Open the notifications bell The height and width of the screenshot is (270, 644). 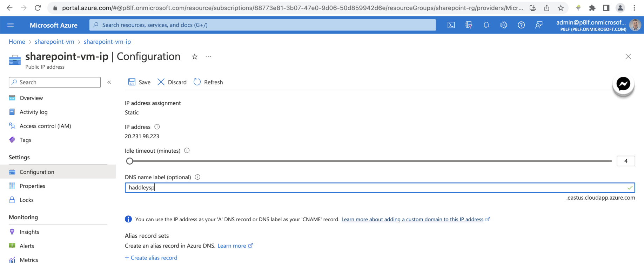(486, 25)
